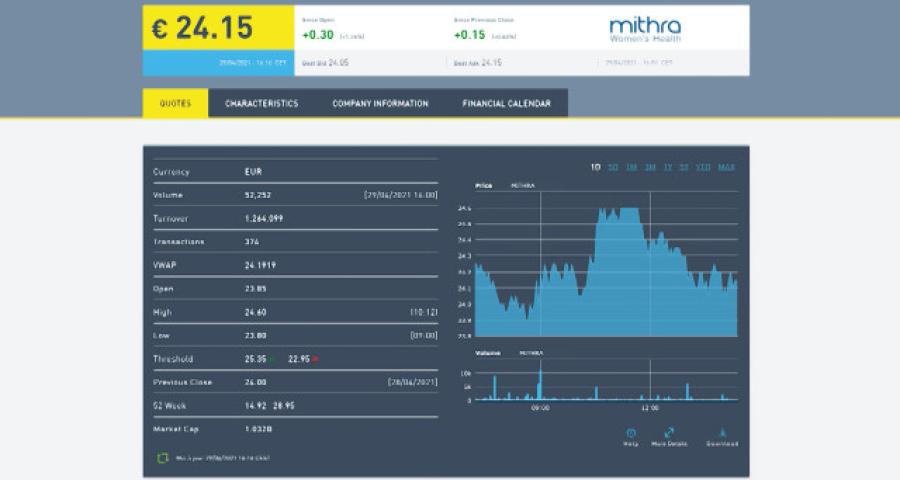Image resolution: width=900 pixels, height=480 pixels.
Task: Set chart range to 3M
Action: [649, 167]
